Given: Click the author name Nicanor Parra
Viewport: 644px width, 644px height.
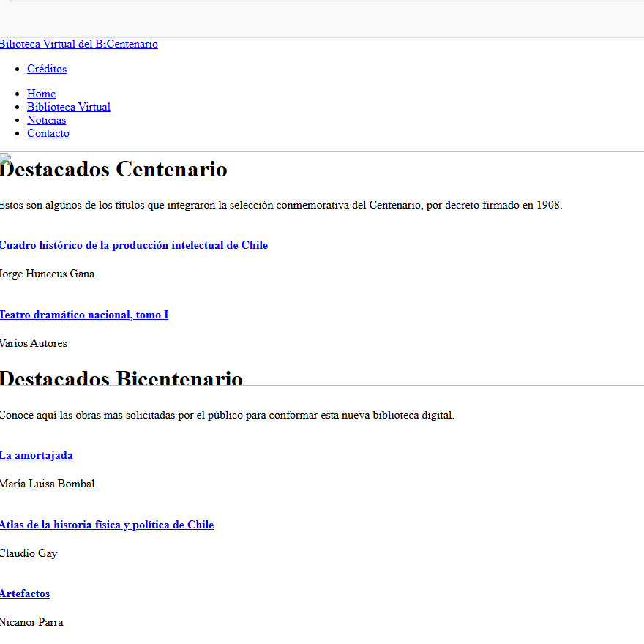Looking at the screenshot, I should [31, 622].
